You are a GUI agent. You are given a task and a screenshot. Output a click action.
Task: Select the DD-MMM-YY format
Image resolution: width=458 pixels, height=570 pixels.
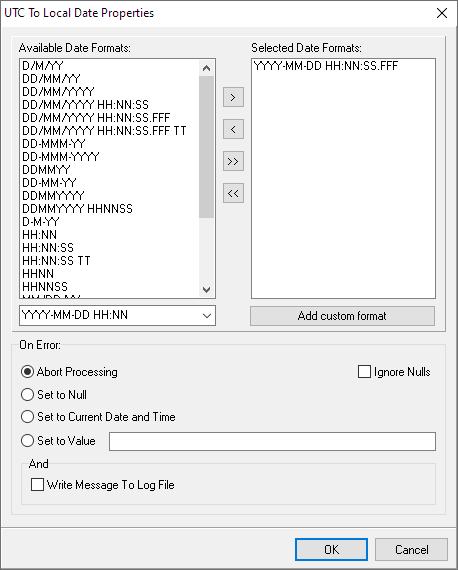[53, 144]
